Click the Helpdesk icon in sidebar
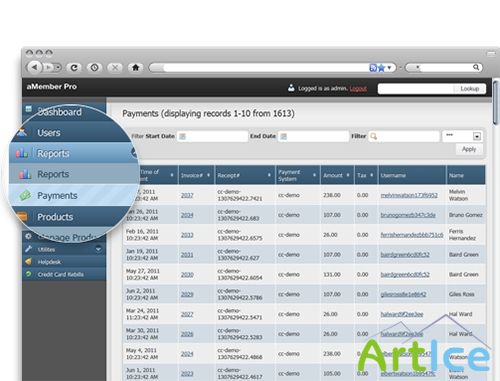This screenshot has width=500, height=381. (29, 261)
